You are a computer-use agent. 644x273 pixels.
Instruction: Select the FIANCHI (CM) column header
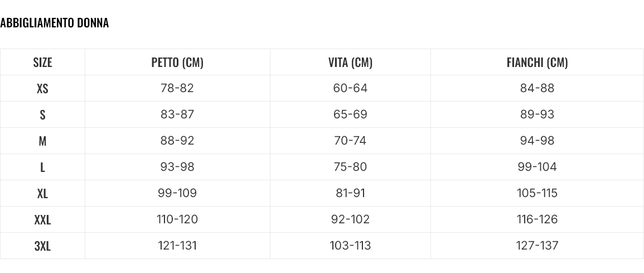(537, 62)
